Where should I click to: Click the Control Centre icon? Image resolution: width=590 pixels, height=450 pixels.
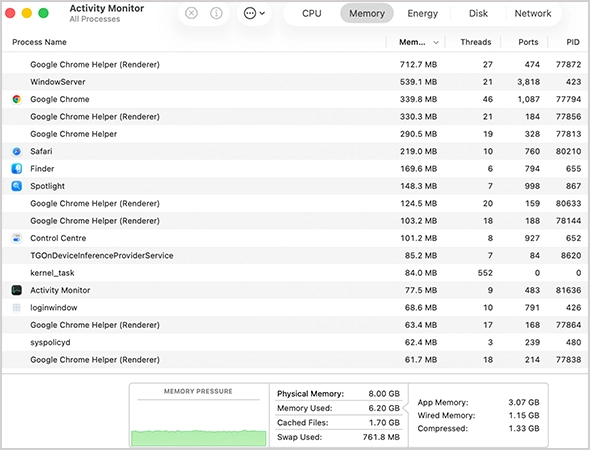pos(17,238)
